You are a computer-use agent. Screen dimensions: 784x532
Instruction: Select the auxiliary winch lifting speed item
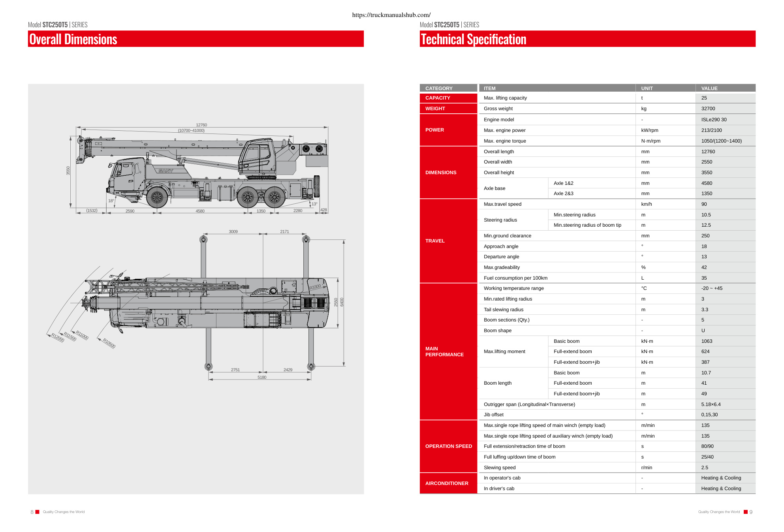(548, 436)
